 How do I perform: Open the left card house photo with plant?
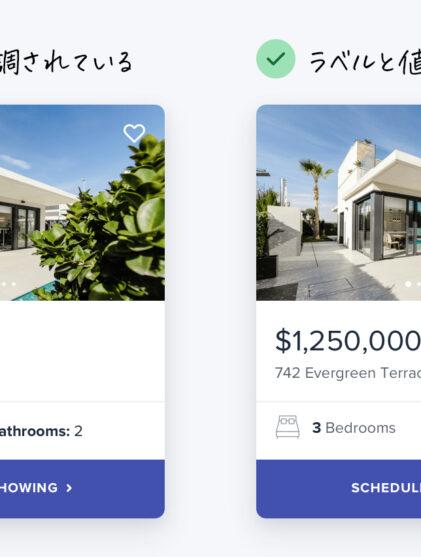[x=82, y=202]
